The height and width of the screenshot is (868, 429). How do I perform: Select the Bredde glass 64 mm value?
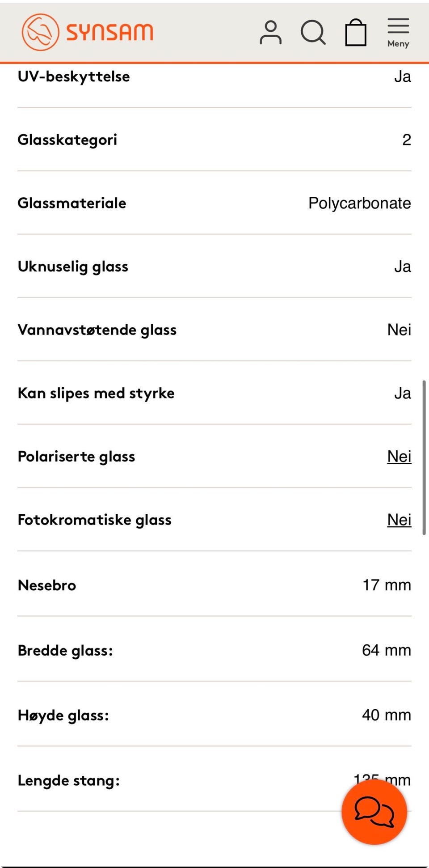(x=387, y=650)
